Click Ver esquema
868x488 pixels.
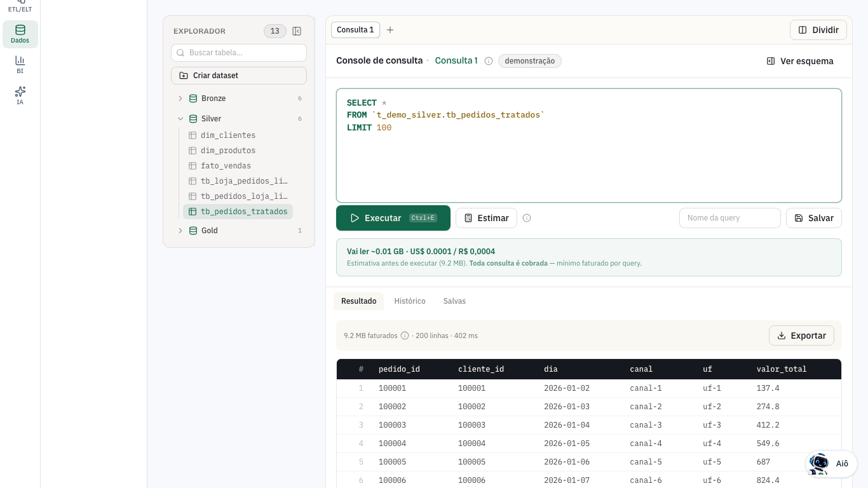(800, 61)
